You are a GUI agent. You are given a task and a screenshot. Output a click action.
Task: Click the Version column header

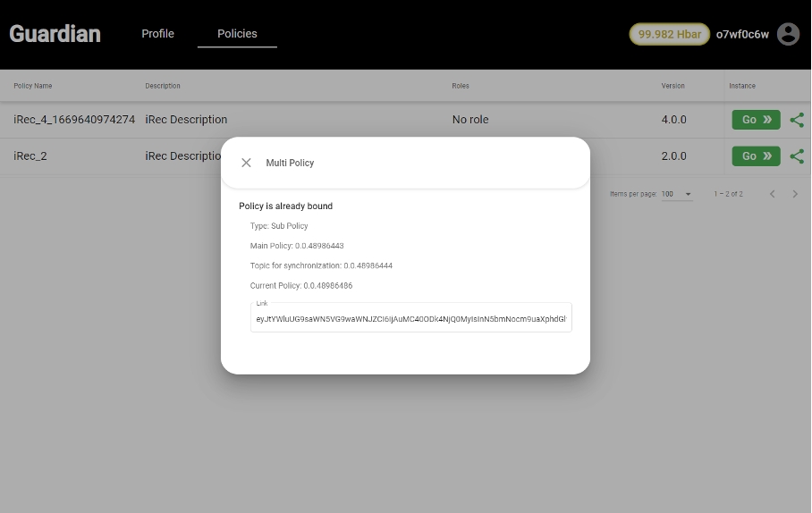click(x=672, y=86)
